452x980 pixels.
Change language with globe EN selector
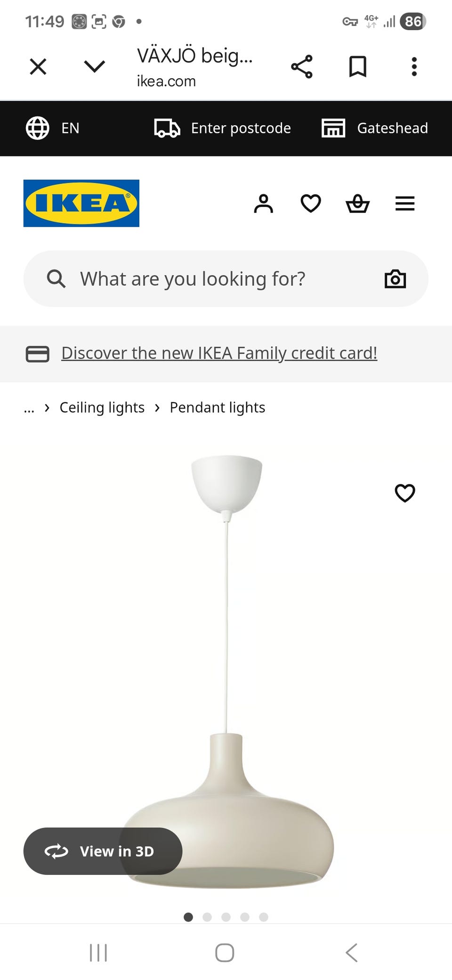53,128
